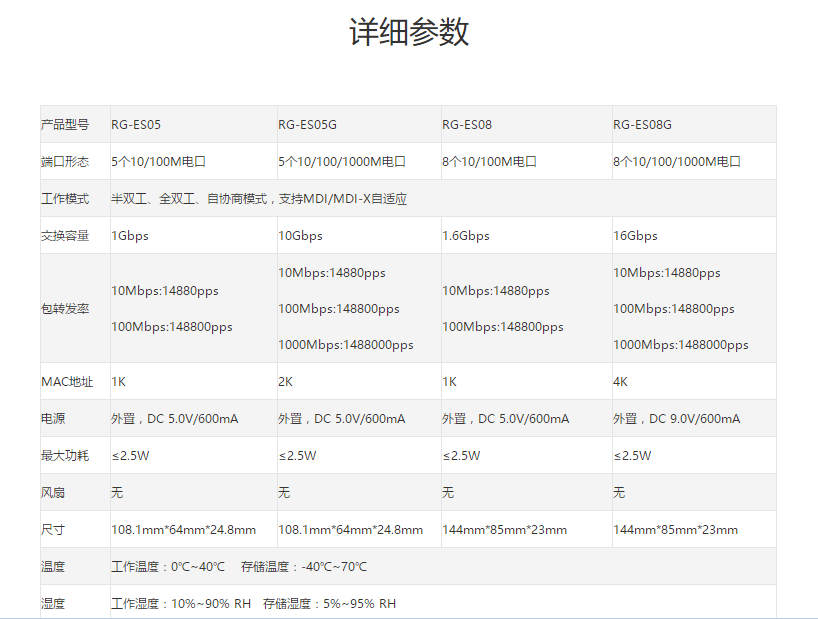Select the 端口形态 row label
818x619 pixels.
pos(65,162)
